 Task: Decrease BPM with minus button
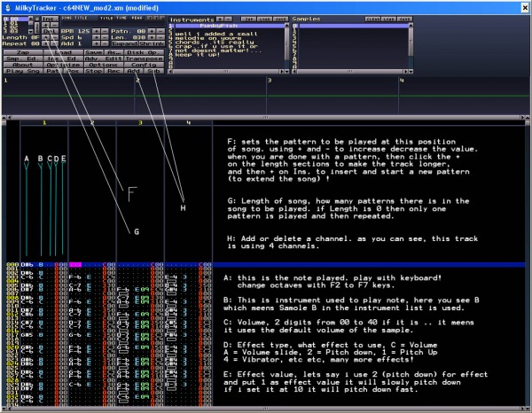click(x=105, y=31)
